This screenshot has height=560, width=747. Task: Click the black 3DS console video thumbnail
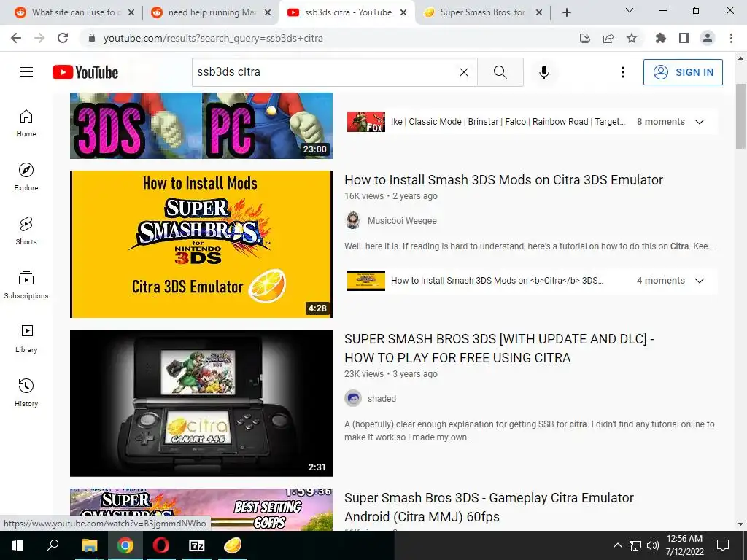pyautogui.click(x=201, y=402)
